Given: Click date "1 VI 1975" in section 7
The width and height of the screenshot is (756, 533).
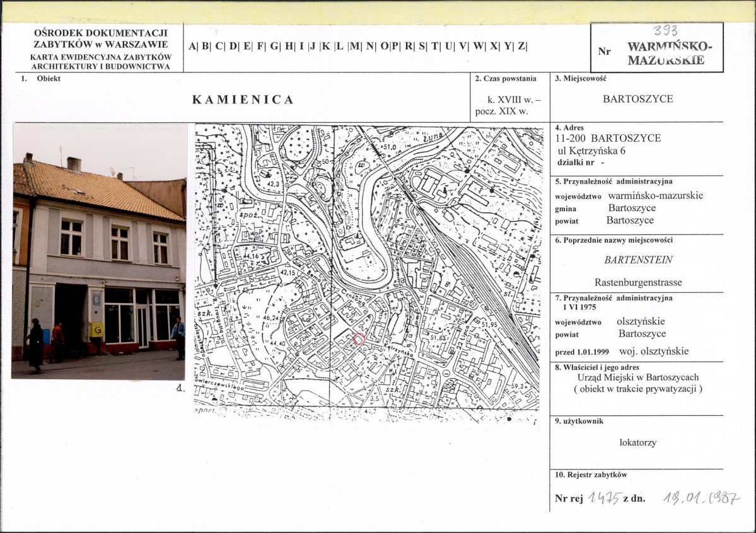Looking at the screenshot, I should pos(579,307).
